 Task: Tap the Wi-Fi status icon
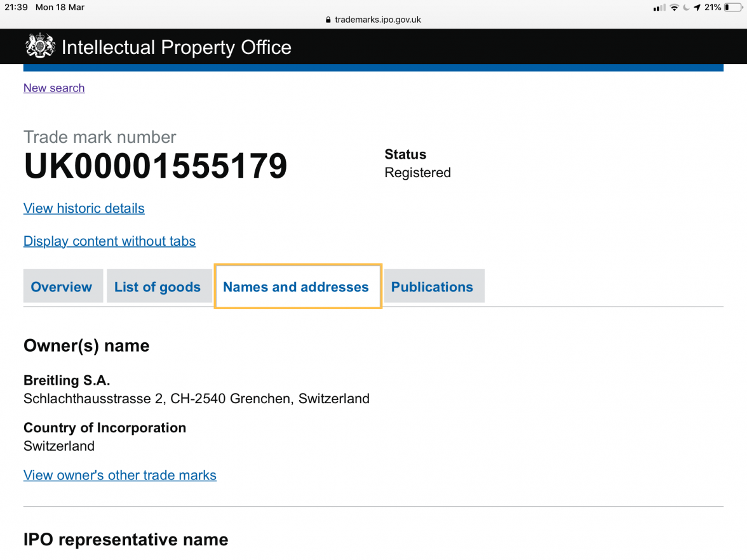click(674, 8)
